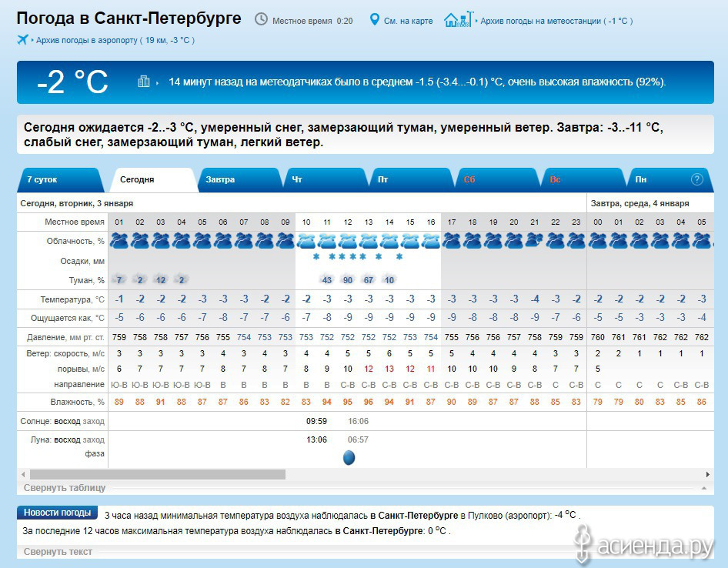Image resolution: width=728 pixels, height=568 pixels.
Task: Click the Луна: восход заход label
Action: click(67, 439)
